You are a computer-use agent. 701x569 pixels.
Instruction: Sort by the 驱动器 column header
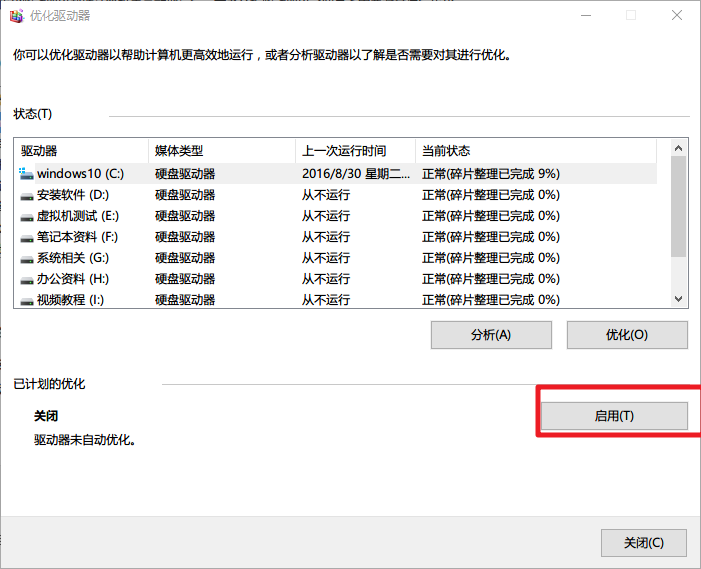point(80,151)
